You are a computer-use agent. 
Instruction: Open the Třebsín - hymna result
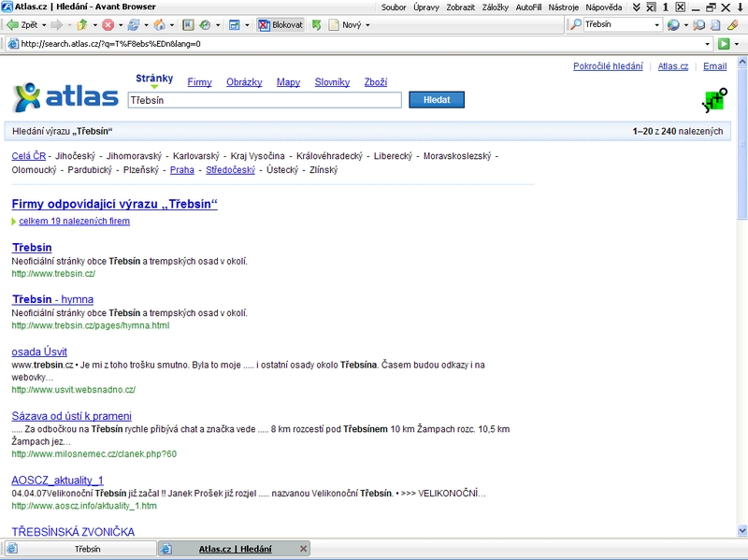click(x=52, y=299)
